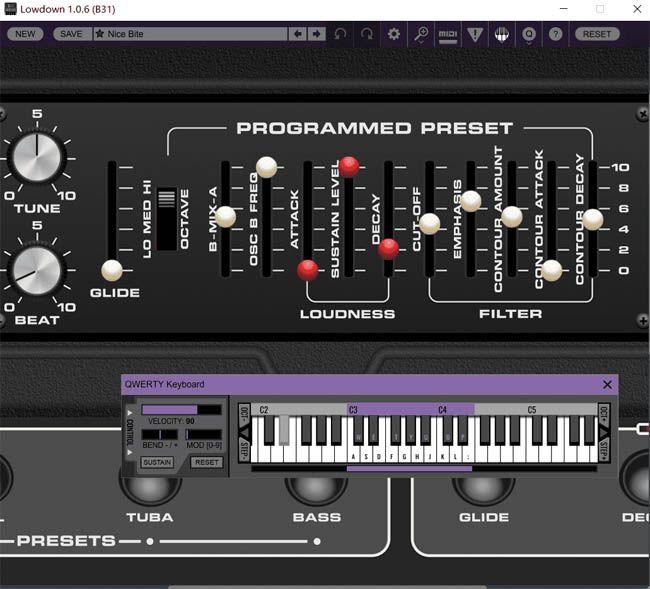Open the Q oversampling quality menu
The width and height of the screenshot is (650, 589).
point(529,35)
